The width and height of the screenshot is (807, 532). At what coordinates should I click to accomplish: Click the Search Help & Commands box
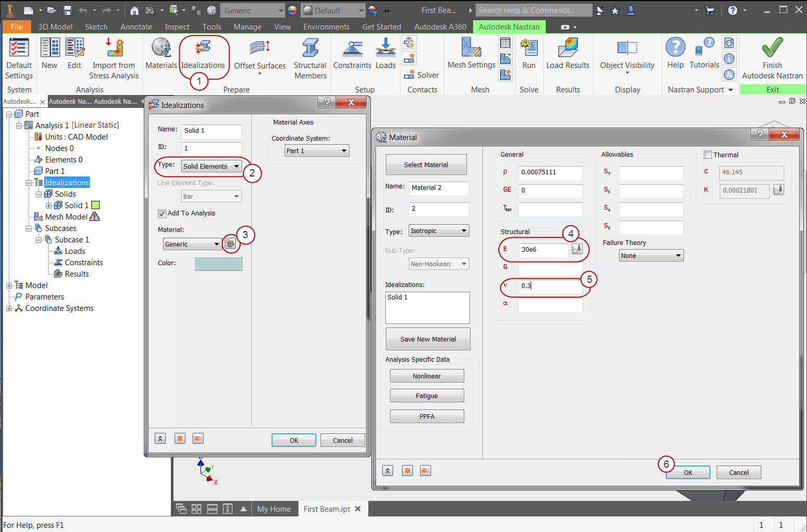tap(534, 10)
